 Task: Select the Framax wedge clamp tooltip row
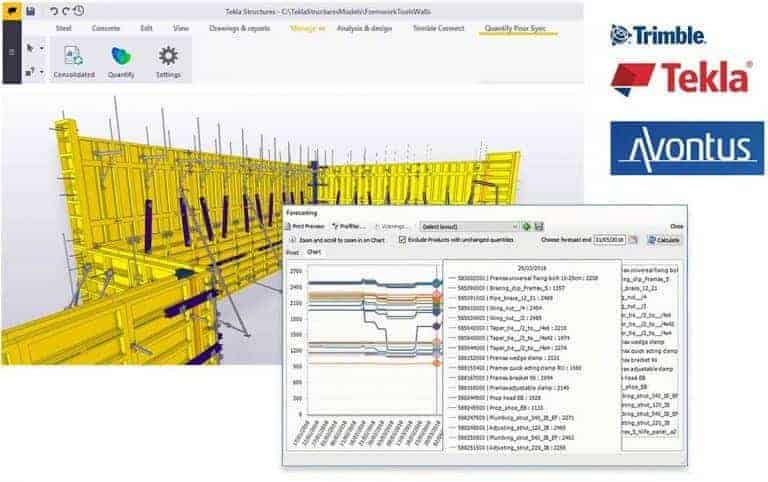504,358
